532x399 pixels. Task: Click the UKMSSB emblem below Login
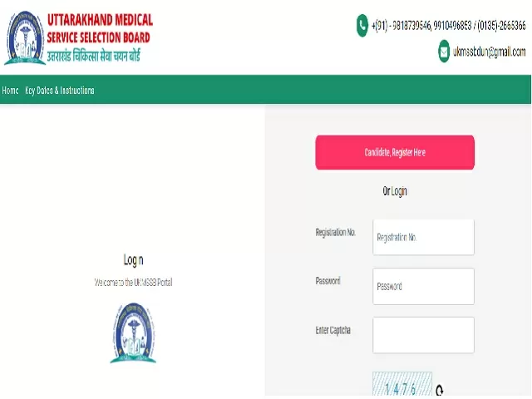tap(133, 332)
